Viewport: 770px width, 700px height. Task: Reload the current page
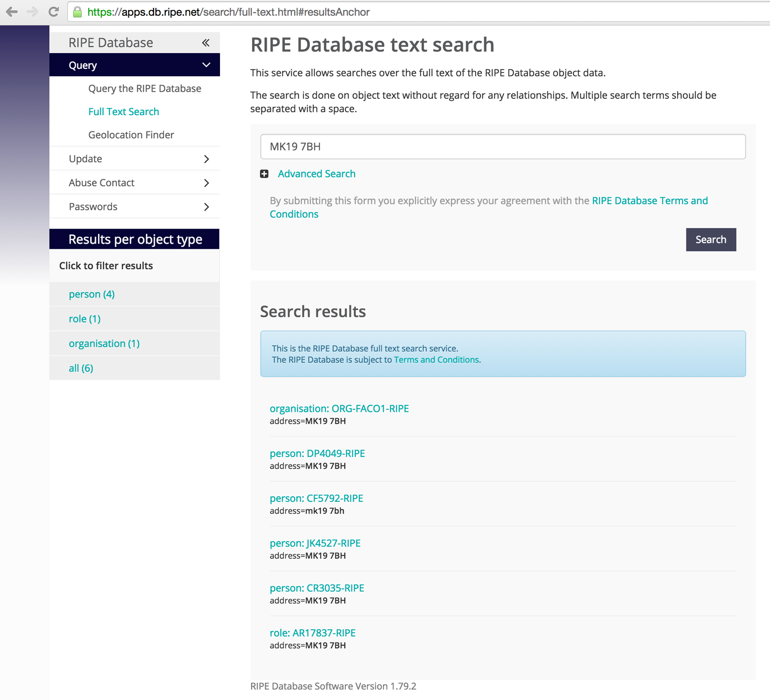coord(53,12)
